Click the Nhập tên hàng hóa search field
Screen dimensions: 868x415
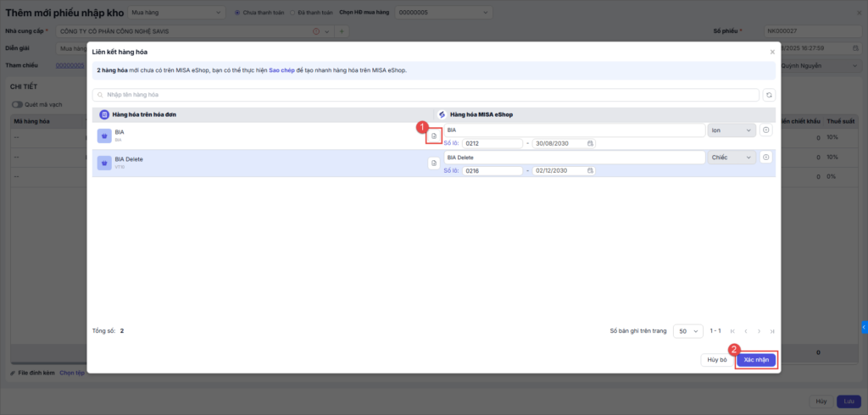pyautogui.click(x=426, y=95)
